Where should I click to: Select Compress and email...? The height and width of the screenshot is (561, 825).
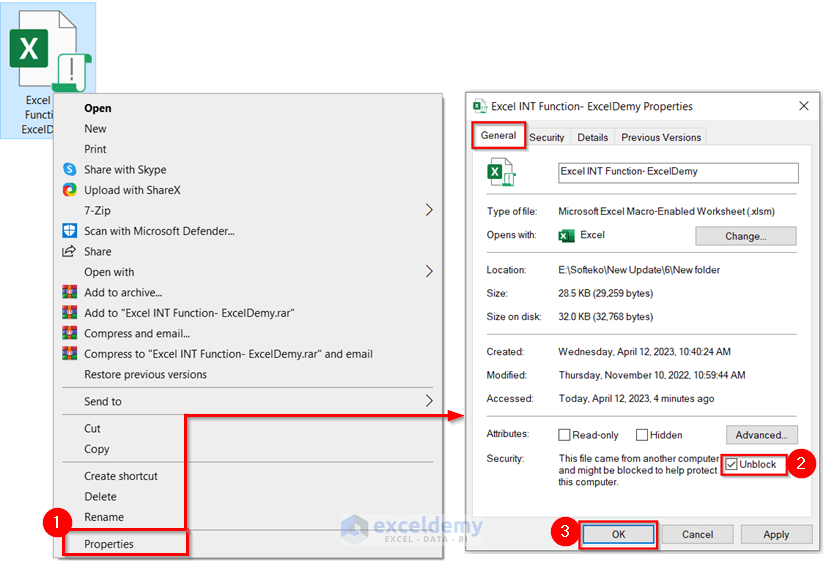coord(137,333)
